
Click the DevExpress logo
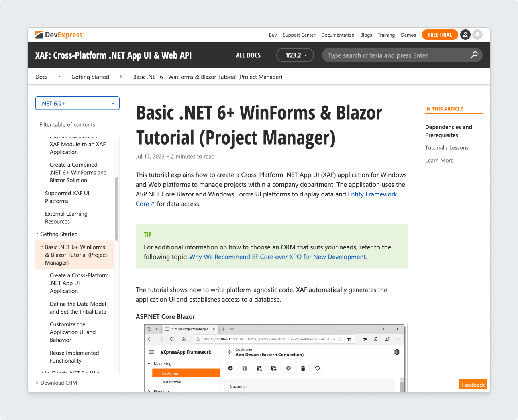(x=59, y=35)
